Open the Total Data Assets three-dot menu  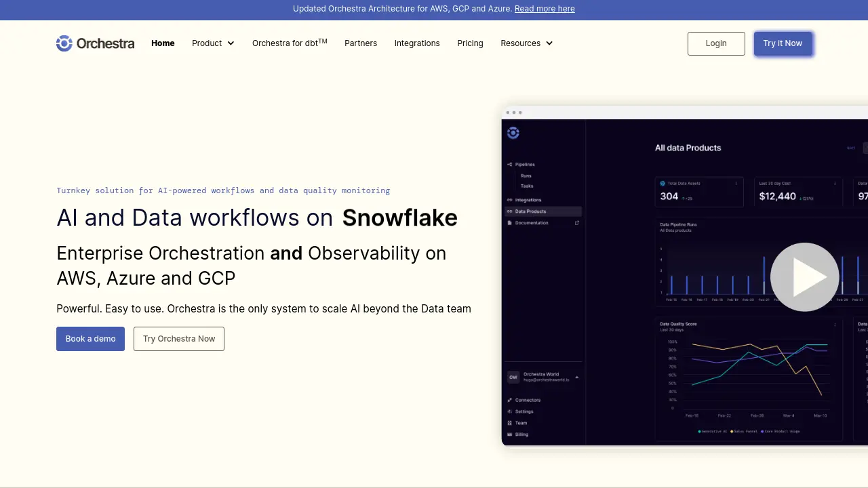pyautogui.click(x=736, y=184)
